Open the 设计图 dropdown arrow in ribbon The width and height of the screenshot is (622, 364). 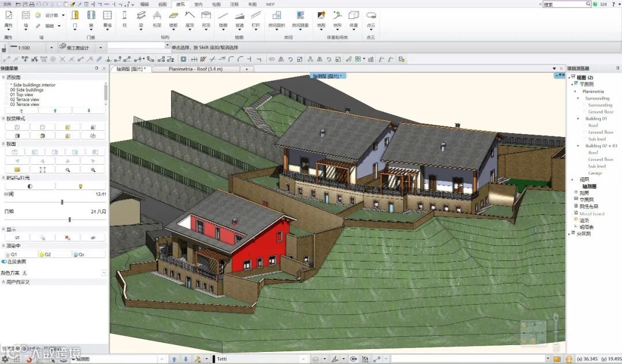point(63,15)
